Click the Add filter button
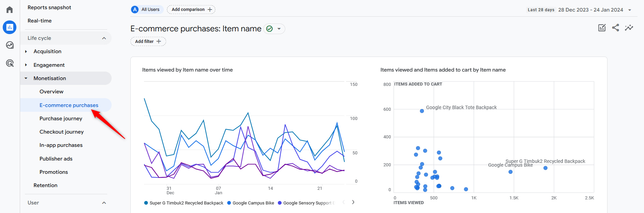Image resolution: width=644 pixels, height=213 pixels. click(148, 41)
